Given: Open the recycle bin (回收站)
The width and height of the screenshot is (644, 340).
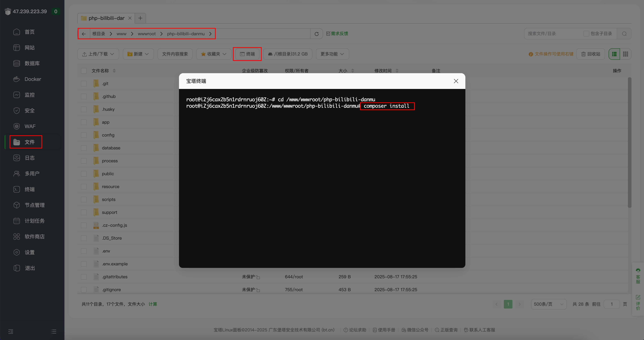Looking at the screenshot, I should coord(590,54).
